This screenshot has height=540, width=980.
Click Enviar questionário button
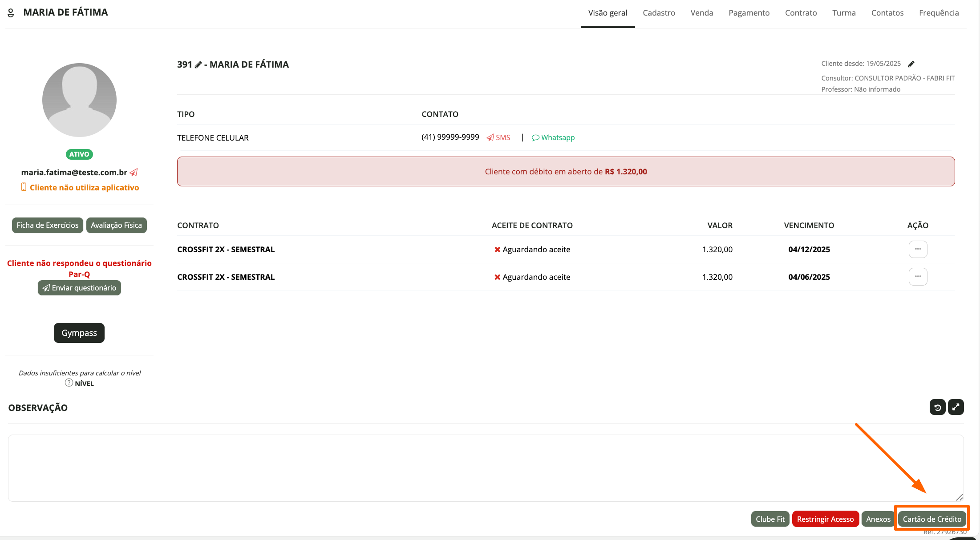click(x=79, y=288)
